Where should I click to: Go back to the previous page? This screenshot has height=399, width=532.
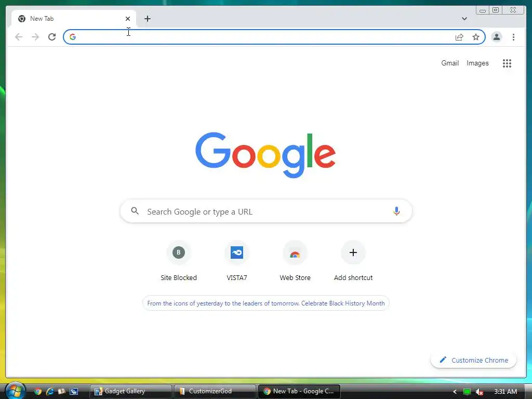coord(19,37)
